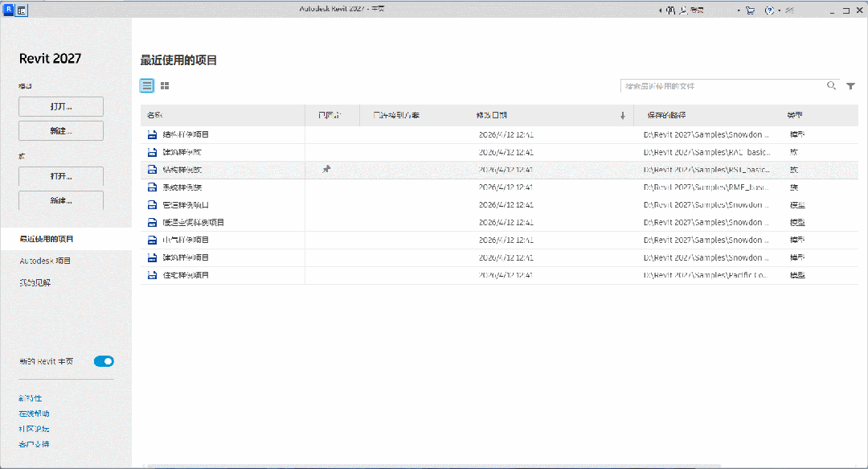
Task: Click the file icon of 建筑样例族
Action: 152,152
